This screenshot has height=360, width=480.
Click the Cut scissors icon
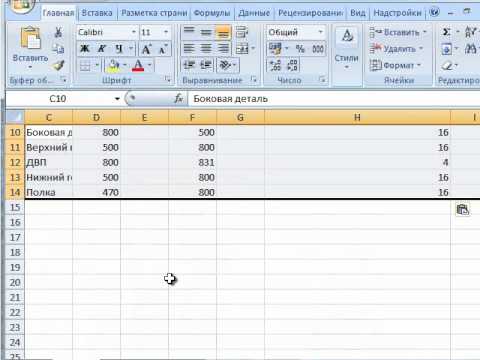[58, 32]
